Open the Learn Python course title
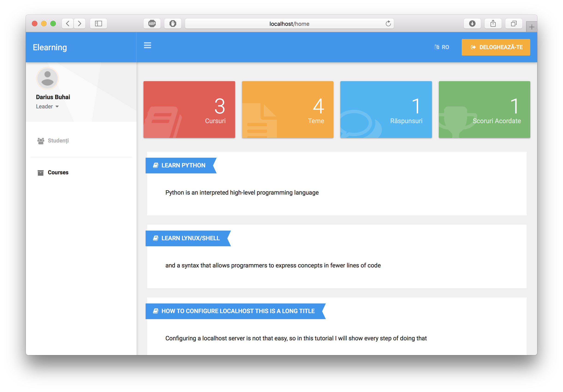 click(x=183, y=165)
